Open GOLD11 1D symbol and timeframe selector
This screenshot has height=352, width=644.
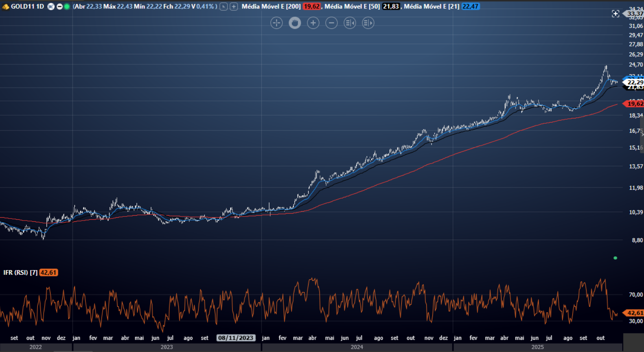point(27,7)
